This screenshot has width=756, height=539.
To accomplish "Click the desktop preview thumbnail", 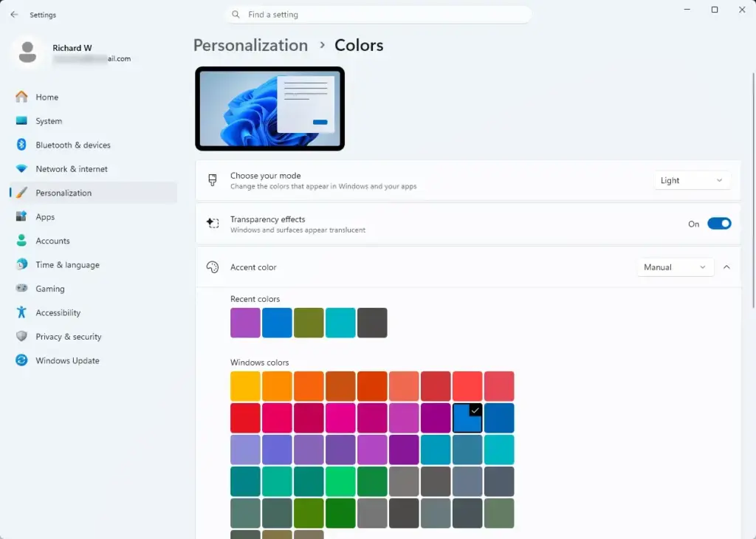I will (x=269, y=109).
